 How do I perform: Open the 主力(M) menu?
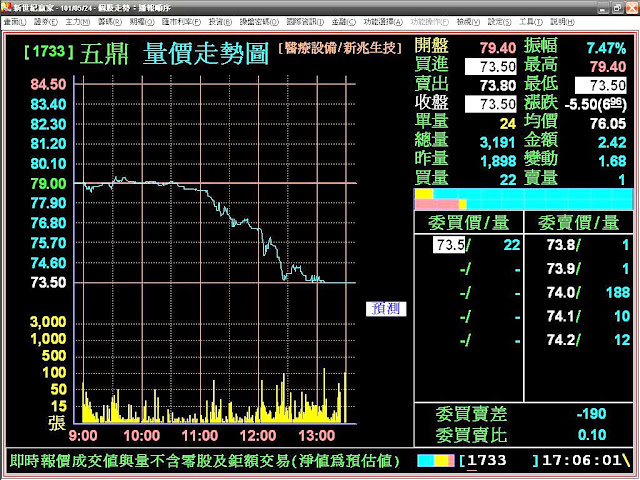78,22
